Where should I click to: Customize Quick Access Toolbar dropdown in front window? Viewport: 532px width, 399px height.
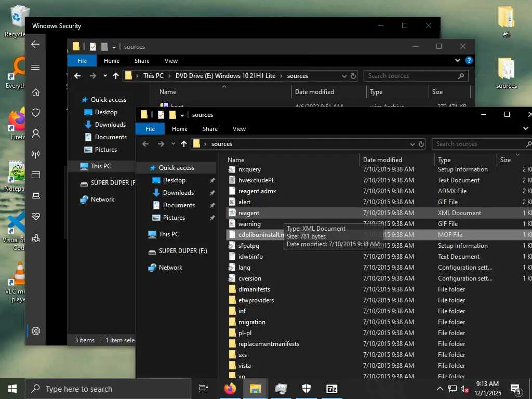tap(182, 115)
